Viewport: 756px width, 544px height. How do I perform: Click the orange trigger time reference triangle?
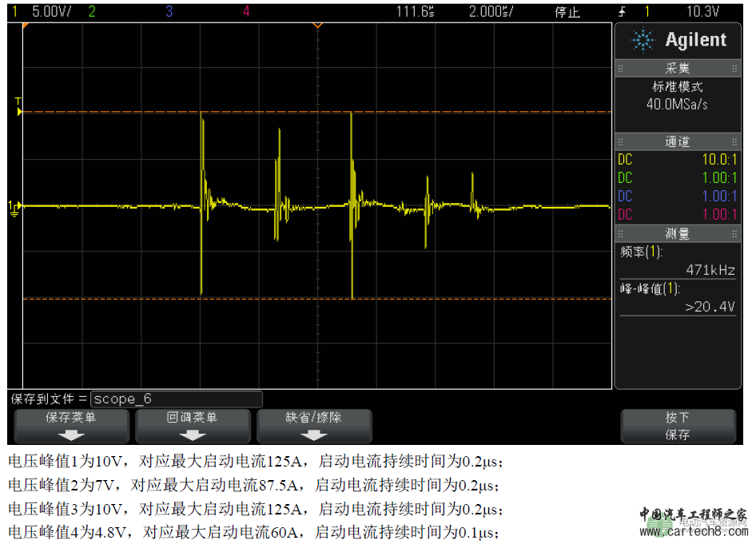317,26
